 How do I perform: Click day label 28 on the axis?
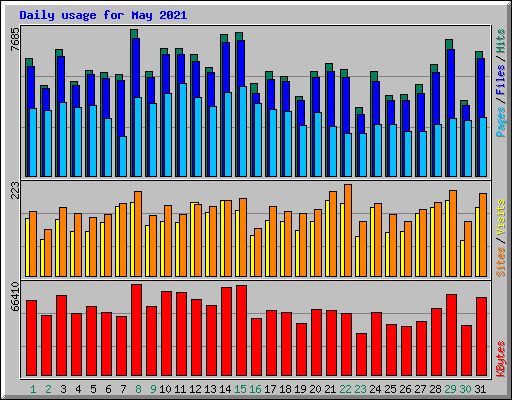435,389
